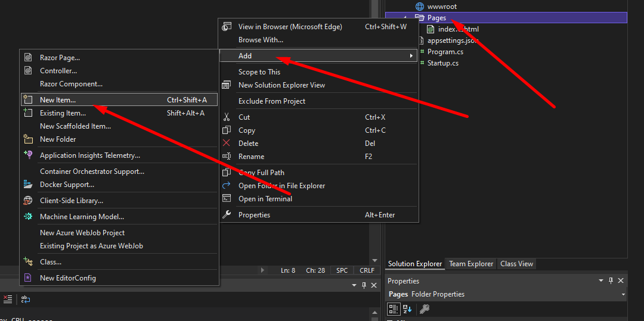The width and height of the screenshot is (644, 321).
Task: Click the CRLF line ending indicator
Action: point(367,270)
